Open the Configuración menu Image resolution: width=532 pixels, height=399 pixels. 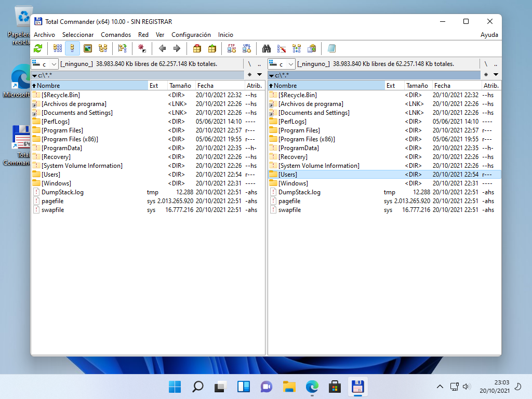[191, 35]
